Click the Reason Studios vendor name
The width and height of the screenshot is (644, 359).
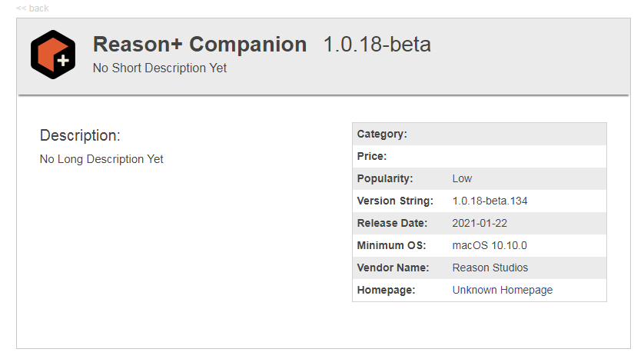pyautogui.click(x=490, y=268)
